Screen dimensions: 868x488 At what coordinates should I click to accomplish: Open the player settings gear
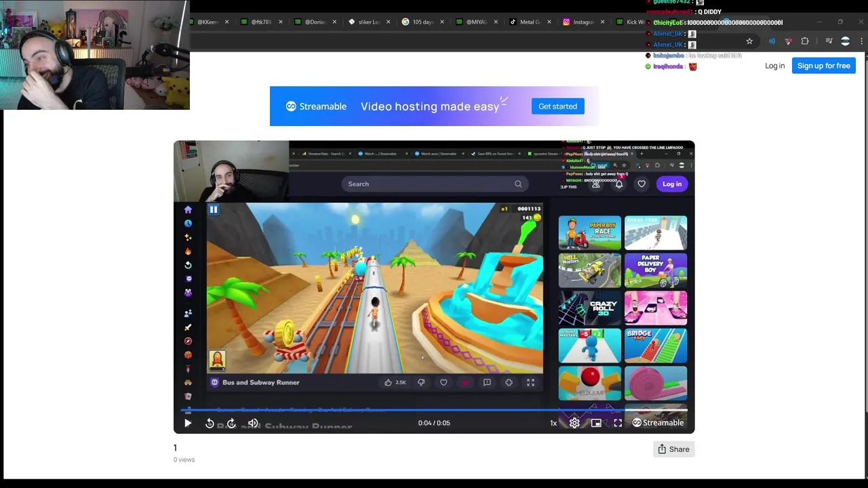point(574,423)
